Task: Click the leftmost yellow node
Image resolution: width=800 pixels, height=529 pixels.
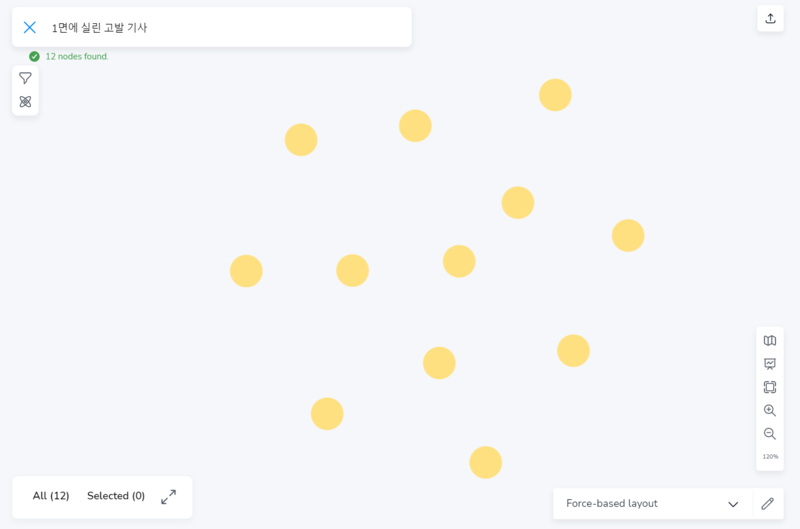Action: point(246,271)
